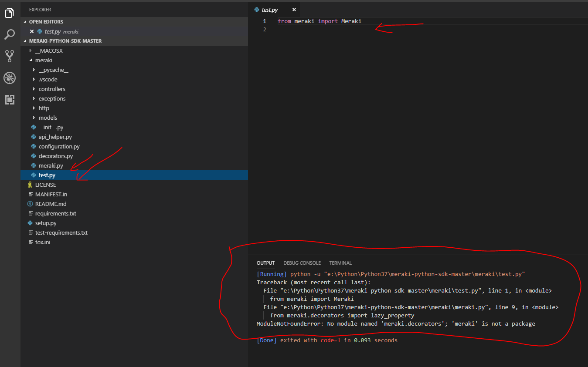This screenshot has height=367, width=588.
Task: Click the README.md info icon
Action: coord(30,204)
